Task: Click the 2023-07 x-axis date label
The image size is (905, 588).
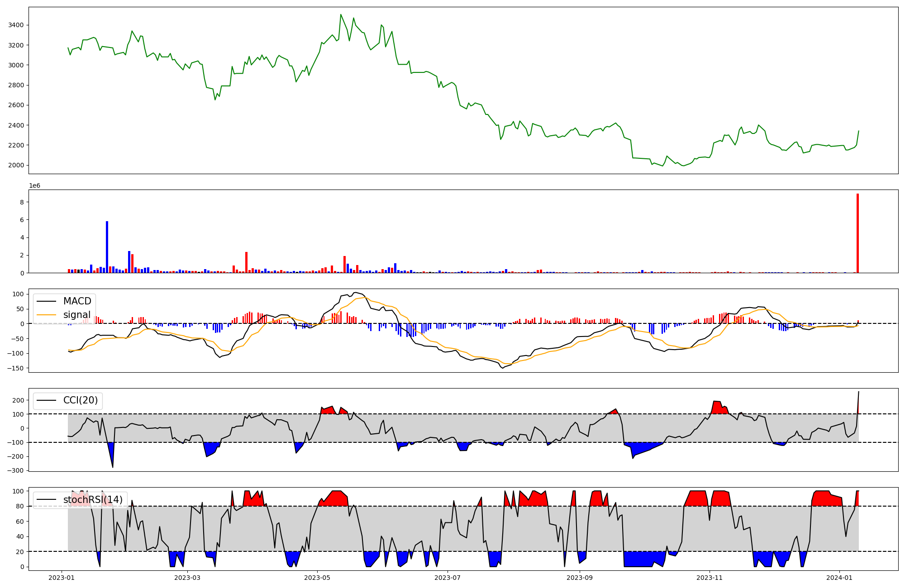Action: pos(448,578)
